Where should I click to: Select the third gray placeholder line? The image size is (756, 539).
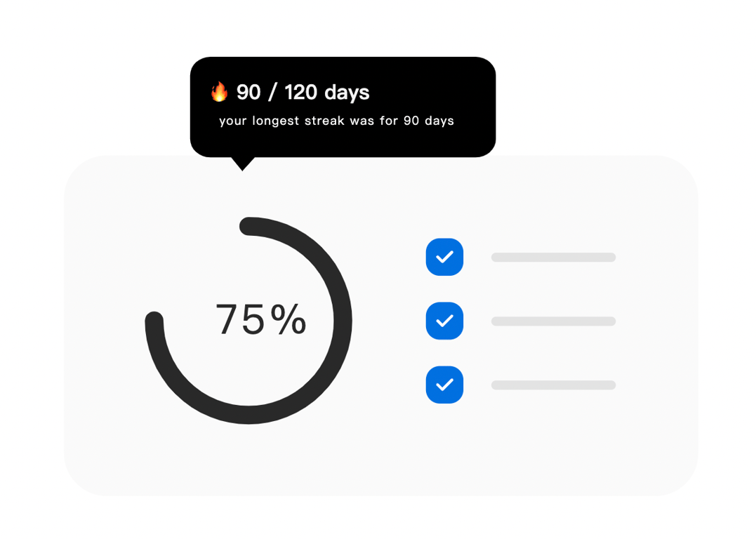click(553, 385)
